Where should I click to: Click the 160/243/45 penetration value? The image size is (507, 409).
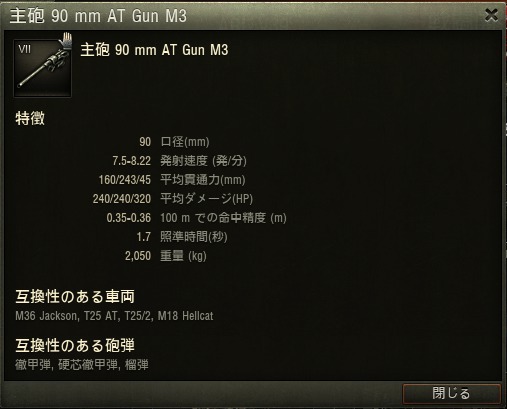[125, 180]
